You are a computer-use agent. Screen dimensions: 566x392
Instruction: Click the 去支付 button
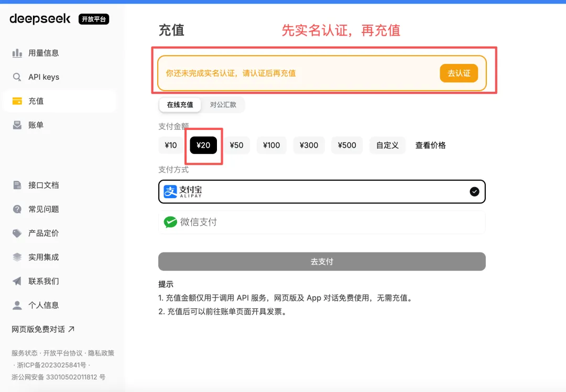click(x=322, y=262)
